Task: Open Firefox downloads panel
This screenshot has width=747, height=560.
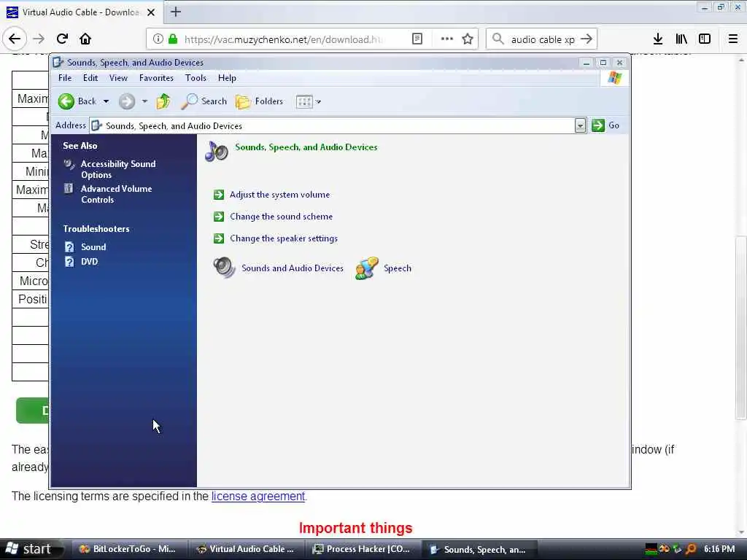Action: [658, 39]
